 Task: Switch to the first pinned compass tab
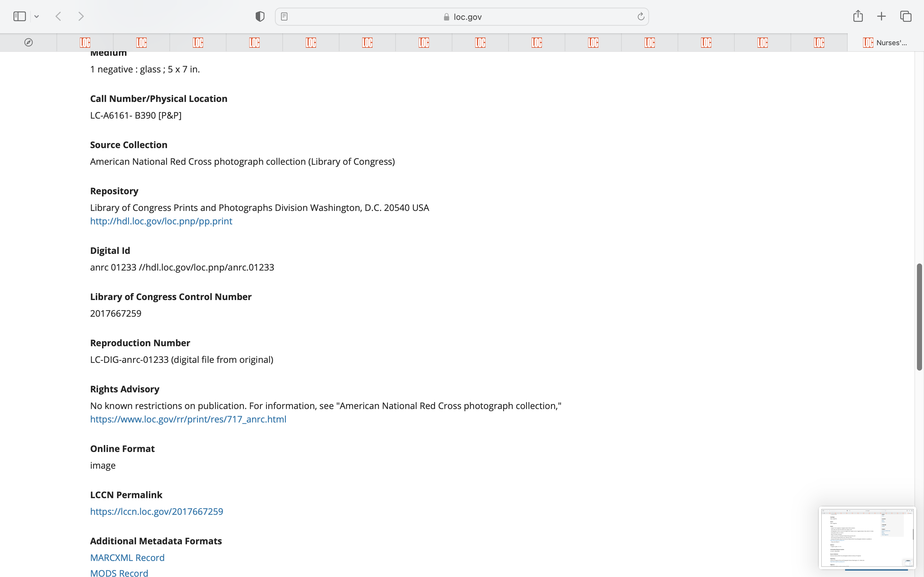pos(28,42)
